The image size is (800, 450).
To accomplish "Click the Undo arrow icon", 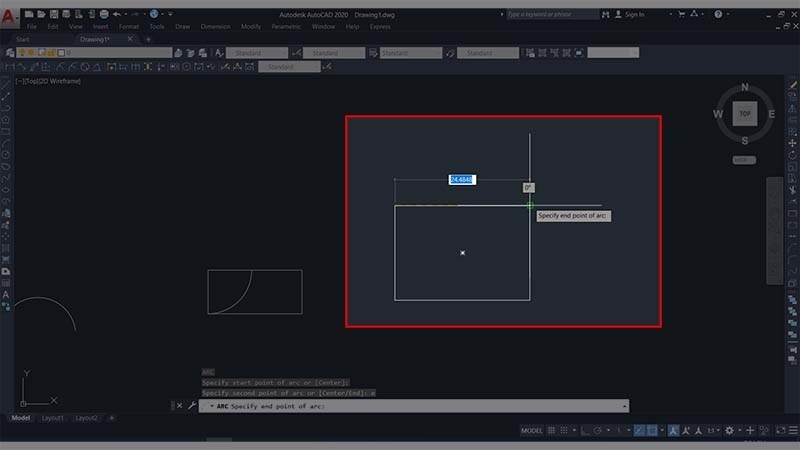I will [117, 14].
